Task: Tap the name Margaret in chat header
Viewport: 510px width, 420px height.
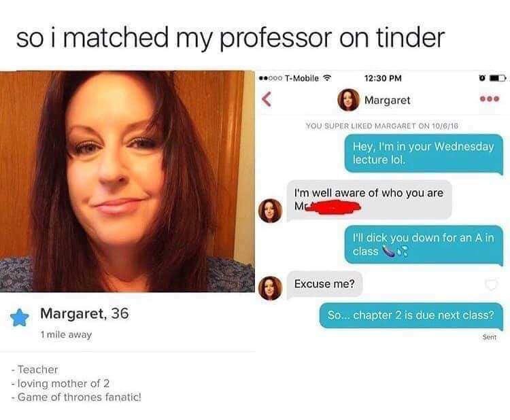Action: [x=387, y=100]
